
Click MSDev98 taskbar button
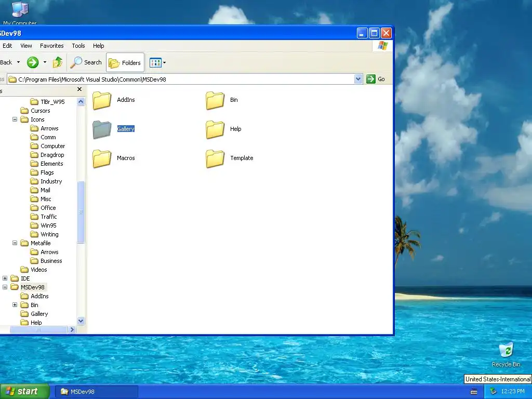click(97, 392)
